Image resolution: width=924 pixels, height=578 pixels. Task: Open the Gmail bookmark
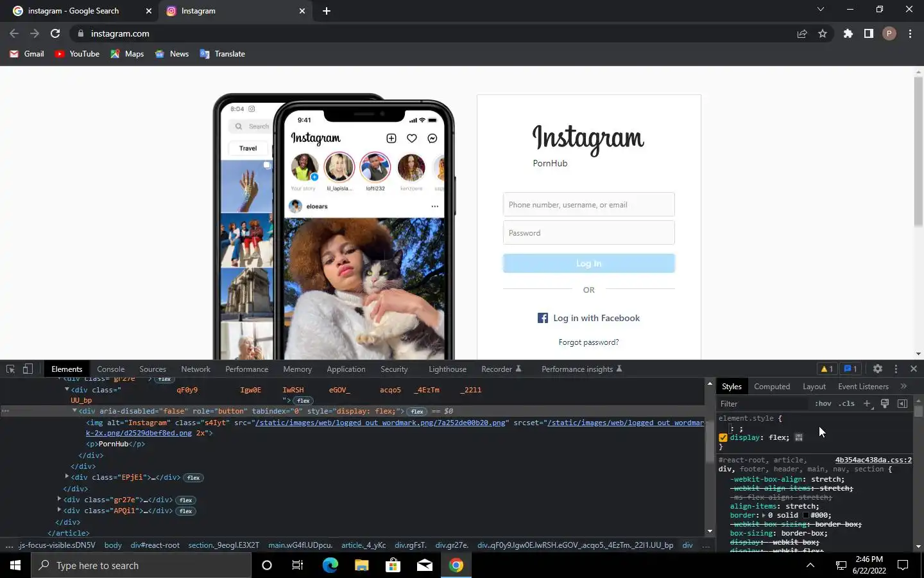27,54
